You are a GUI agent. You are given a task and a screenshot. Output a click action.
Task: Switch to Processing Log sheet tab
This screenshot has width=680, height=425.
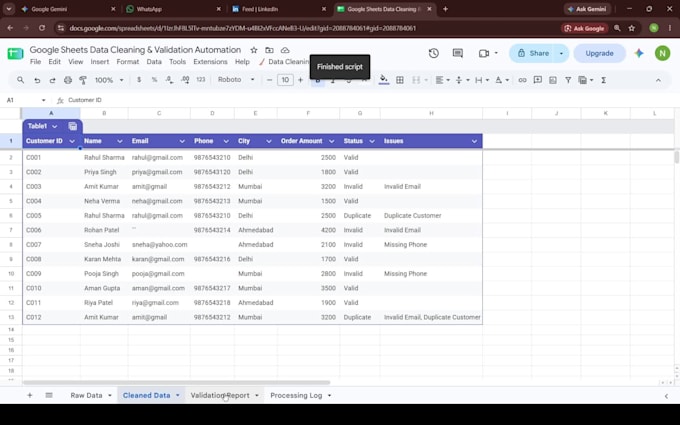click(296, 395)
